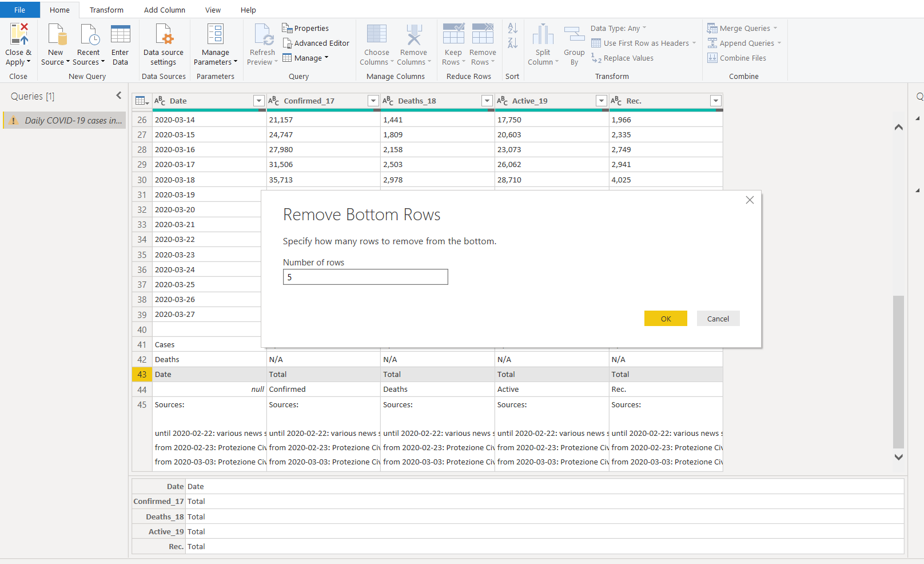Open the Enter Data tool
Viewport: 924px width, 564px height.
120,35
